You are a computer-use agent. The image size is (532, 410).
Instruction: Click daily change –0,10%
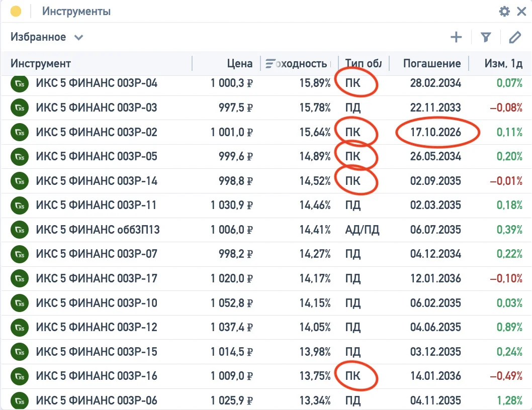point(506,278)
